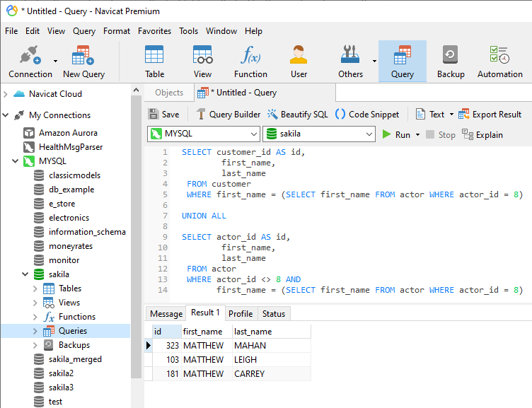Click the MAHAN last_name cell
Viewport: 532px width, 408px height.
point(250,346)
